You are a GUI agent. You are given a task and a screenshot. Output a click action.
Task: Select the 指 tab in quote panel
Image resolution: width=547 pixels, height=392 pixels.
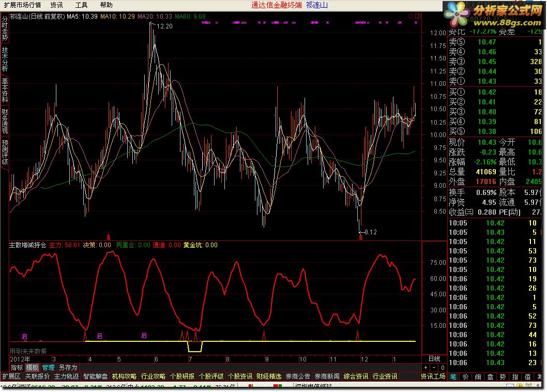click(515, 376)
